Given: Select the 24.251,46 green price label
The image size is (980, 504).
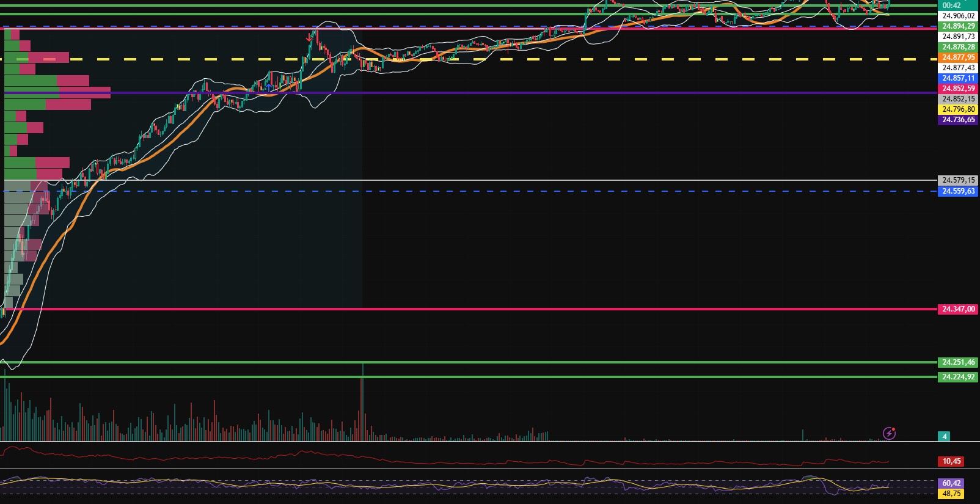Looking at the screenshot, I should 958,362.
